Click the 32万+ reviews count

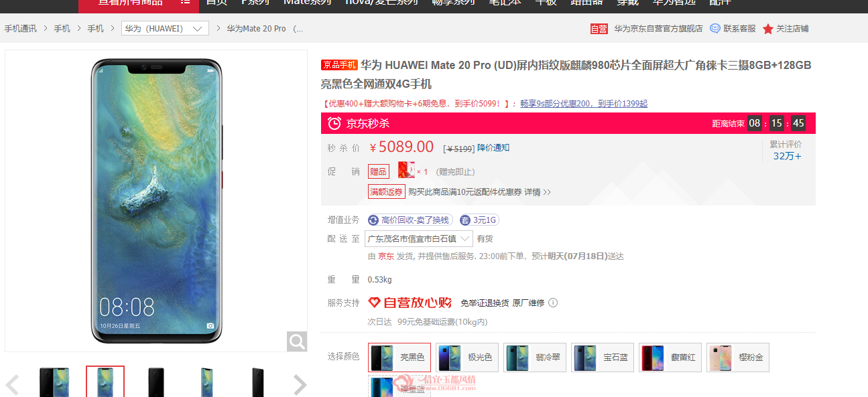(787, 156)
